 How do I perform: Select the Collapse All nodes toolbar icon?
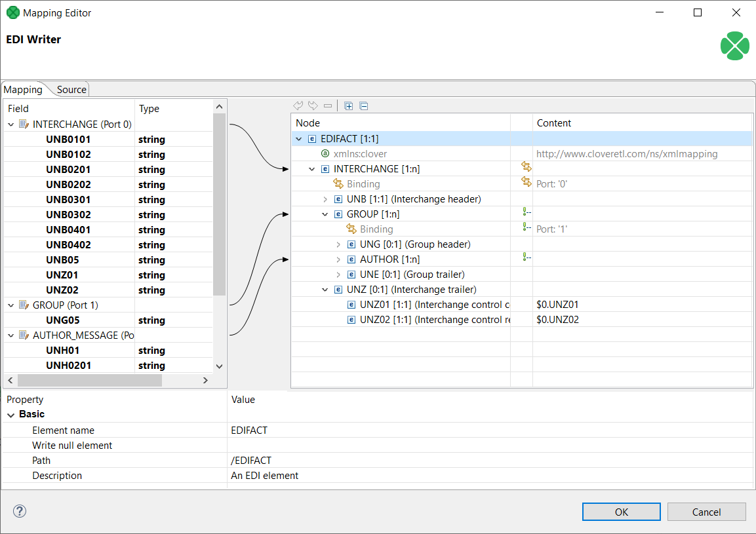point(363,105)
